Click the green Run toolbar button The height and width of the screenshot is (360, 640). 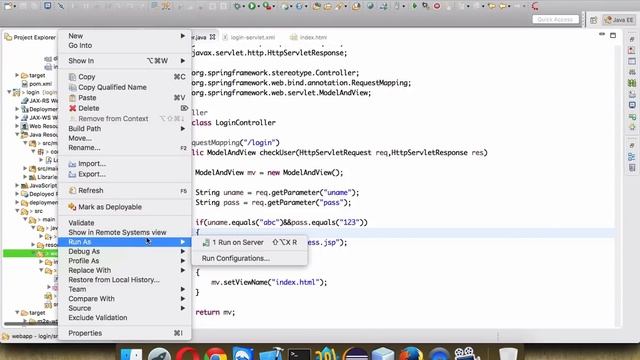click(252, 6)
